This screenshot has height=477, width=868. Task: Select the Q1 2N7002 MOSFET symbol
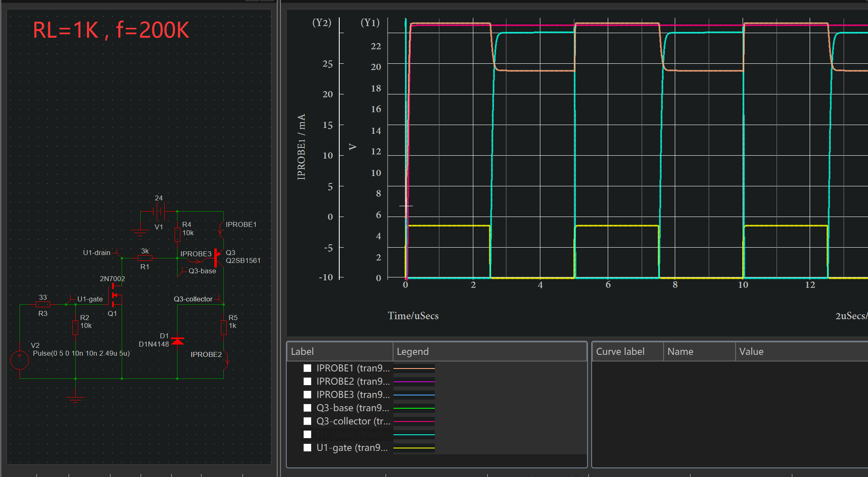115,295
